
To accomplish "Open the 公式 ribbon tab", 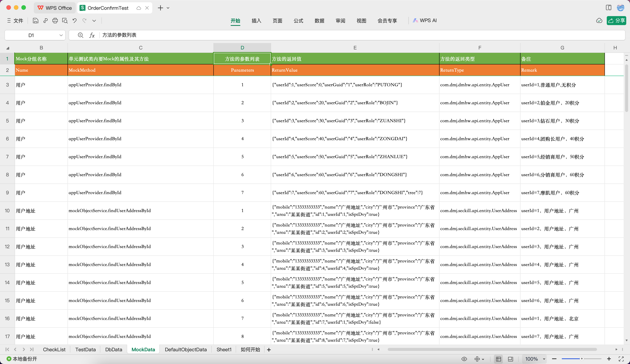I will 298,21.
